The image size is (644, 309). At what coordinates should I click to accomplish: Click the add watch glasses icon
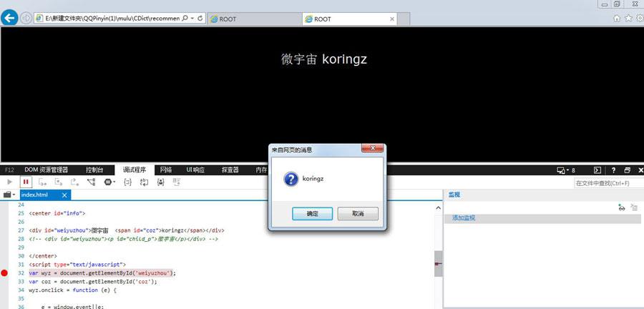[622, 208]
